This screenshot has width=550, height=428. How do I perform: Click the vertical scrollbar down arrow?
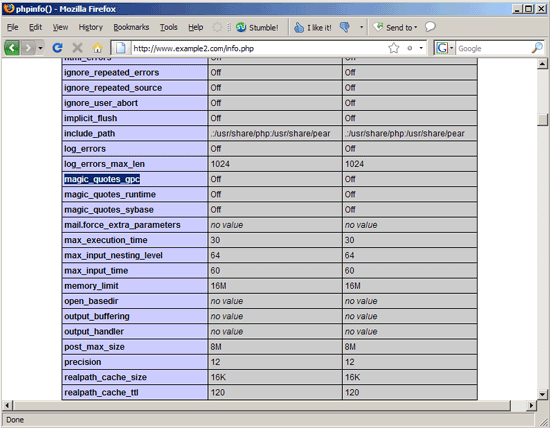pyautogui.click(x=542, y=394)
